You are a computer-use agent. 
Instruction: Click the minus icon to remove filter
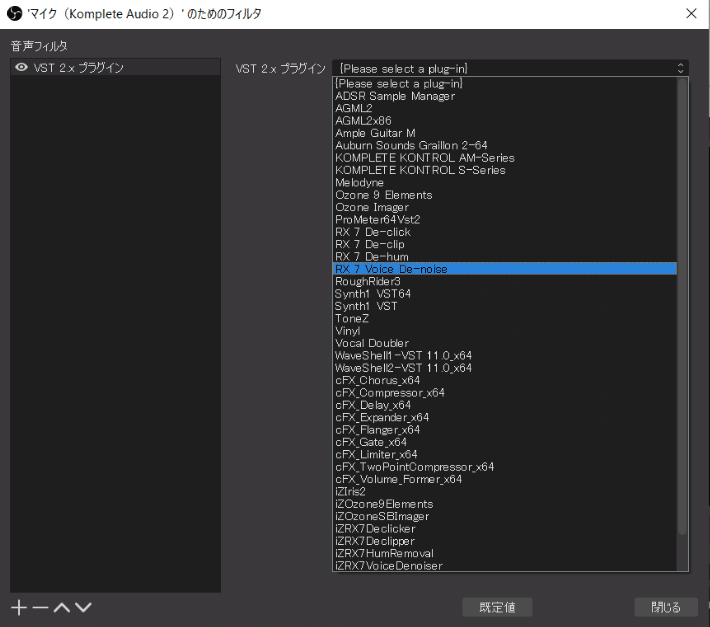coord(40,608)
